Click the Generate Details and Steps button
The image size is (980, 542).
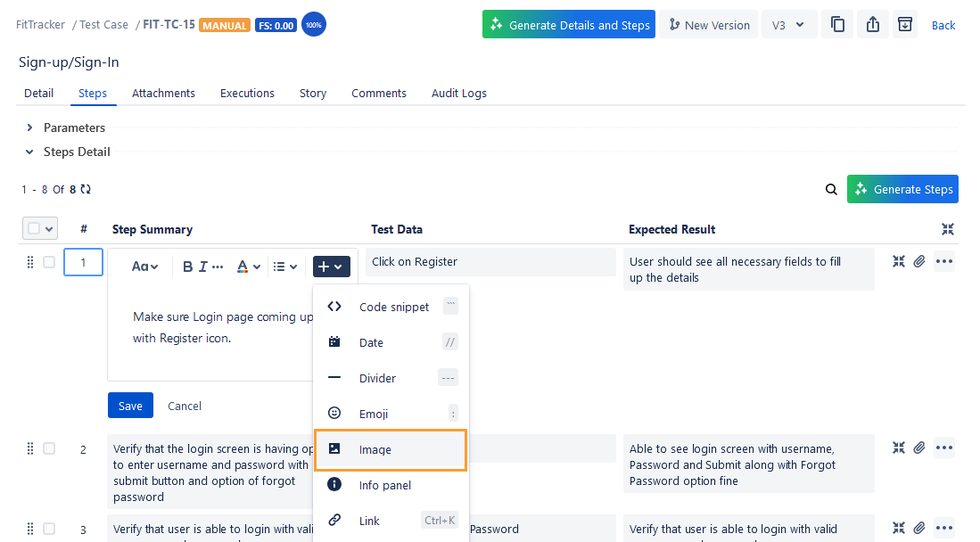568,24
